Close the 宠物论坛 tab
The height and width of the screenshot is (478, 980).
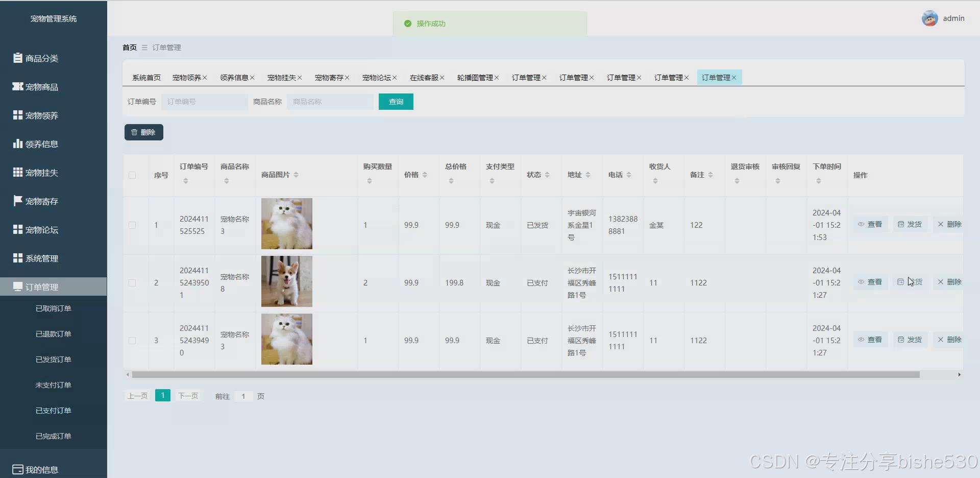[395, 78]
